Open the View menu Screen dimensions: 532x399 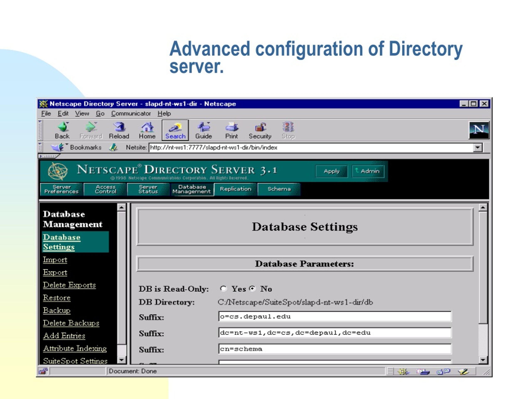pos(82,113)
